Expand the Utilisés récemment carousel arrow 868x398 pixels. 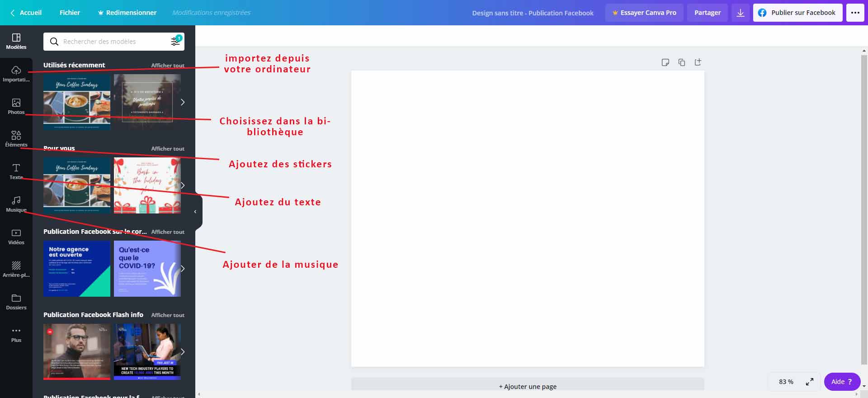pyautogui.click(x=183, y=102)
